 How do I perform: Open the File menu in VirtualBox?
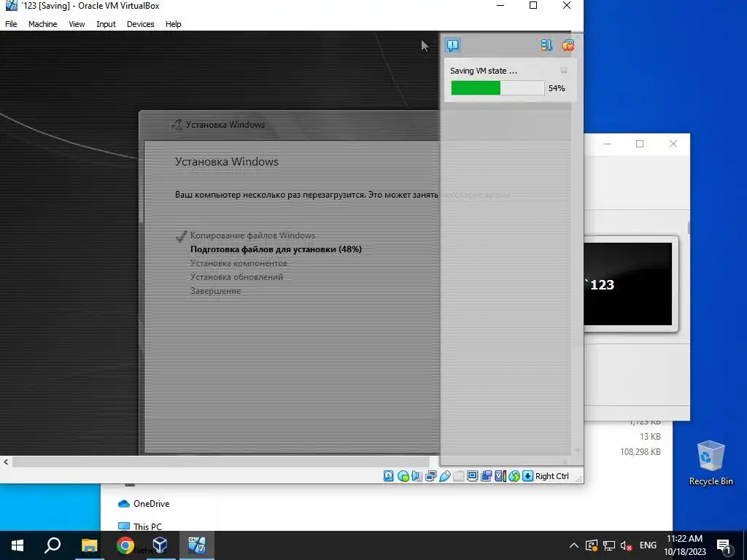[11, 24]
